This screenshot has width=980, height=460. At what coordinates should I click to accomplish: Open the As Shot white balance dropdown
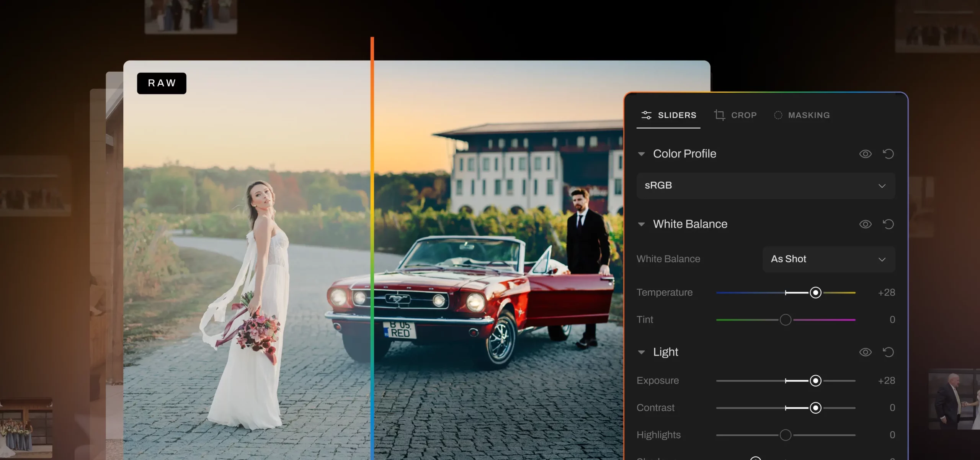[829, 259]
